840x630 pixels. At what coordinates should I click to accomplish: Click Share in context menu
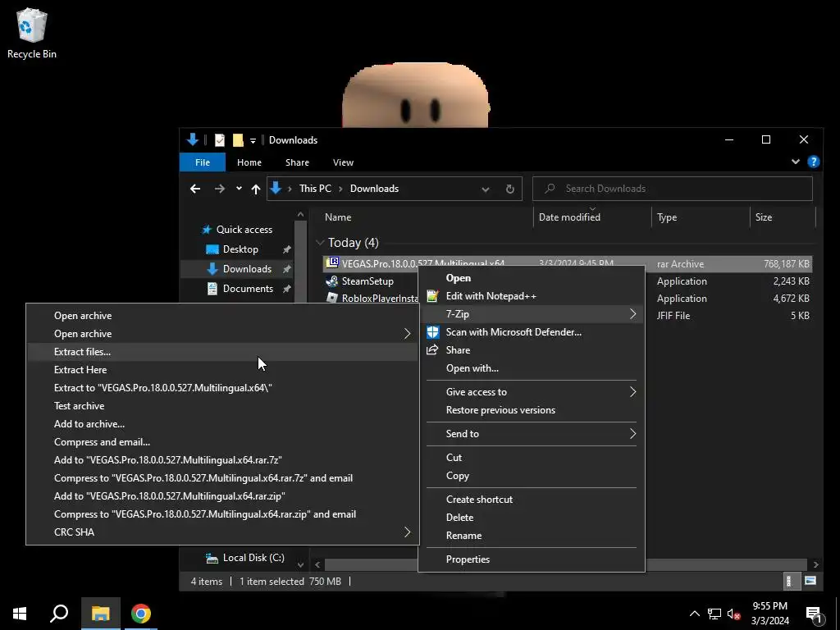click(x=458, y=350)
